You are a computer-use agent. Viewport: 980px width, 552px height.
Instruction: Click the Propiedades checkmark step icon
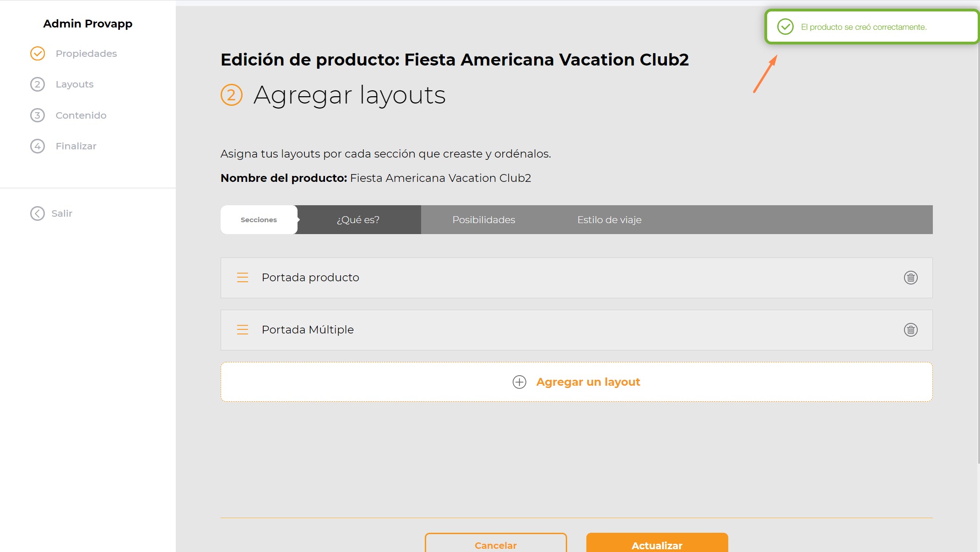coord(38,54)
